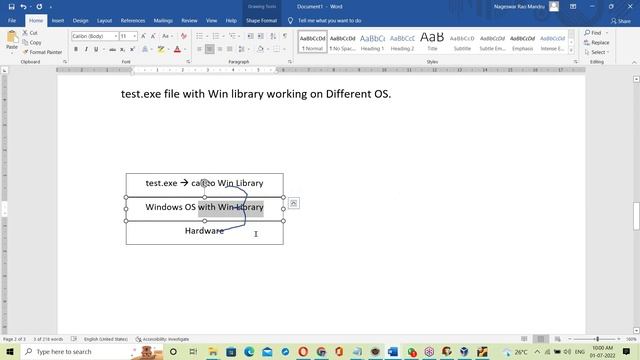The image size is (640, 360).
Task: Apply the red font color
Action: point(177,49)
